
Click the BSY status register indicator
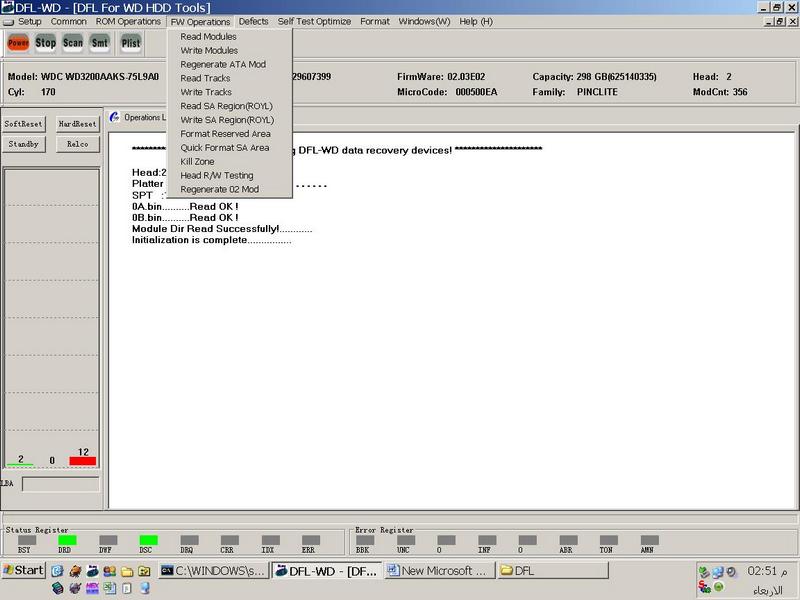pyautogui.click(x=27, y=540)
